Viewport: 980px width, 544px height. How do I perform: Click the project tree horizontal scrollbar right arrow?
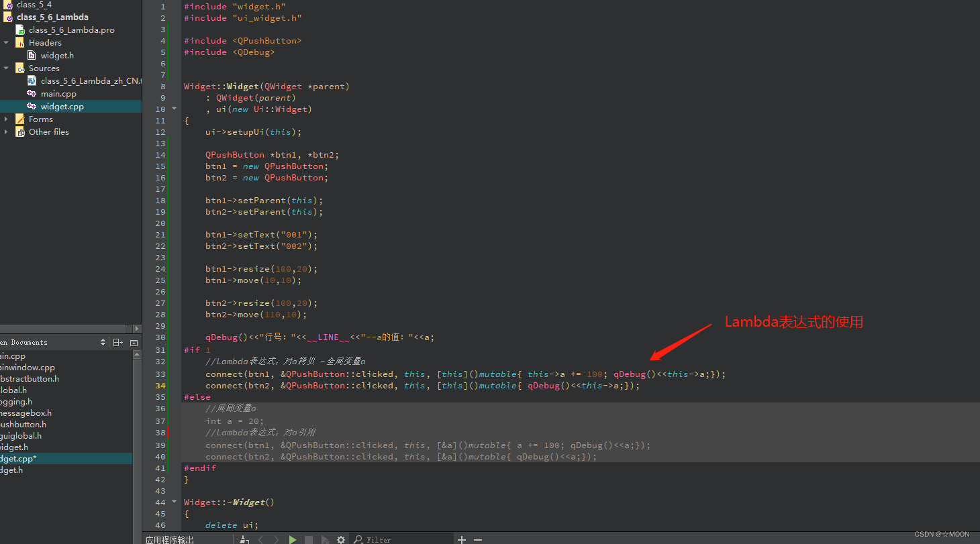click(138, 329)
